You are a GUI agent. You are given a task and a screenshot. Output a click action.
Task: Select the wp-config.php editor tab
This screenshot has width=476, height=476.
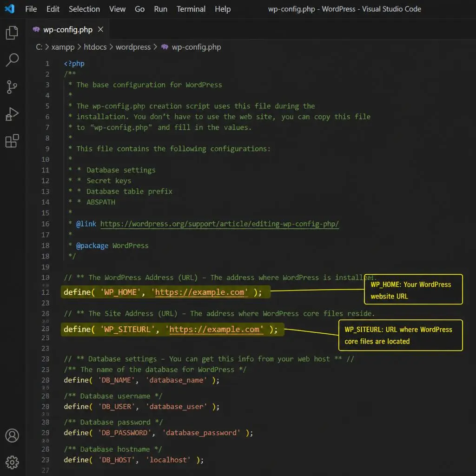coord(68,29)
